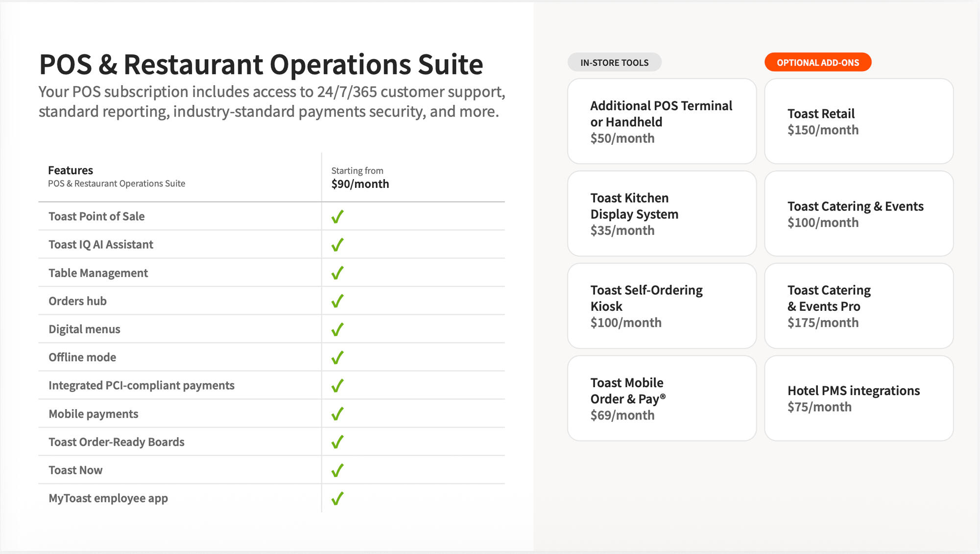Select the In-Store Tools tab label
The width and height of the screenshot is (980, 554).
[x=614, y=63]
